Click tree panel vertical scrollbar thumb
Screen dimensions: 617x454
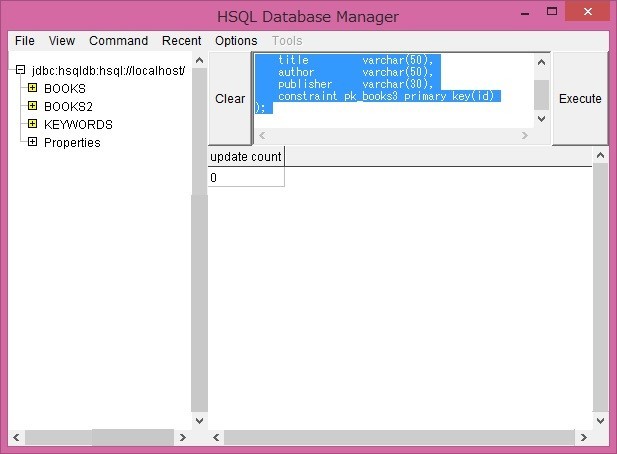200,303
